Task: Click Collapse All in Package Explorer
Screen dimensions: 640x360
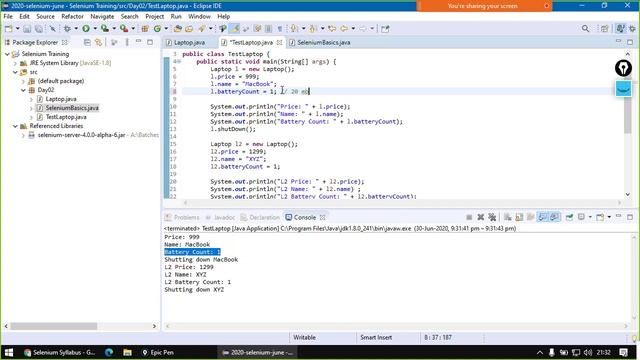Action: click(x=87, y=42)
